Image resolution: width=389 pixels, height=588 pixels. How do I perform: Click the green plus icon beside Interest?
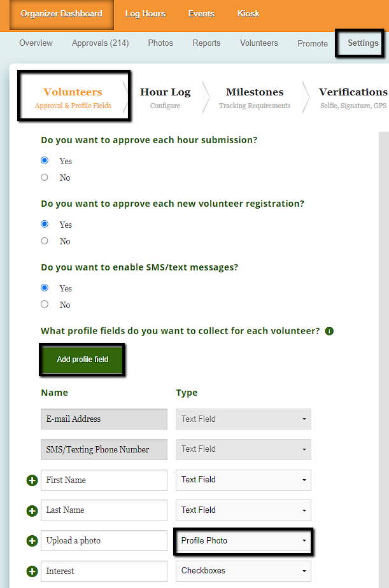(32, 571)
